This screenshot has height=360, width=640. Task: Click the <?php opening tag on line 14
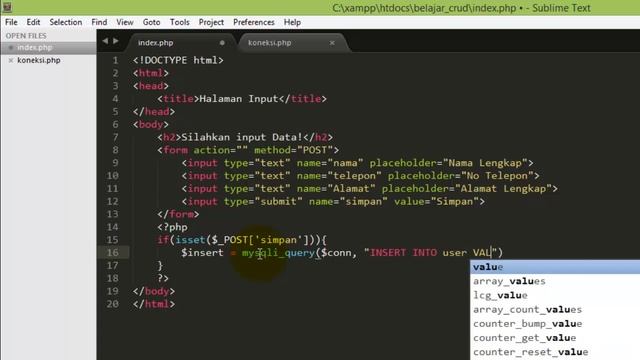pyautogui.click(x=172, y=227)
